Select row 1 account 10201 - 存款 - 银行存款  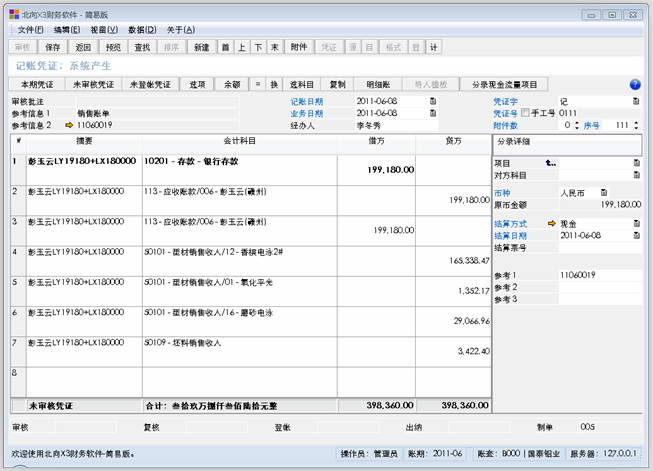pos(240,170)
